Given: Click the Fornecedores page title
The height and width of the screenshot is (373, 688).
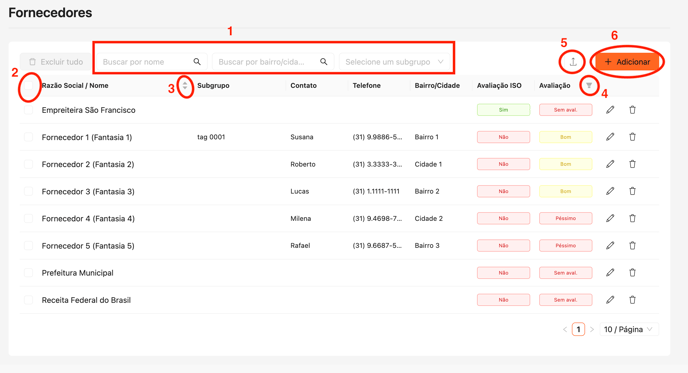Looking at the screenshot, I should click(50, 13).
